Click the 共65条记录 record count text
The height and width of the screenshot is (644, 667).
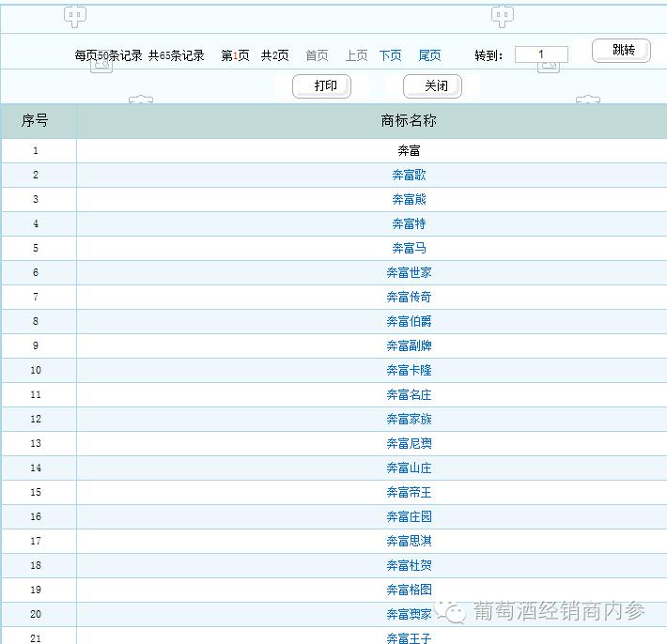pos(176,55)
